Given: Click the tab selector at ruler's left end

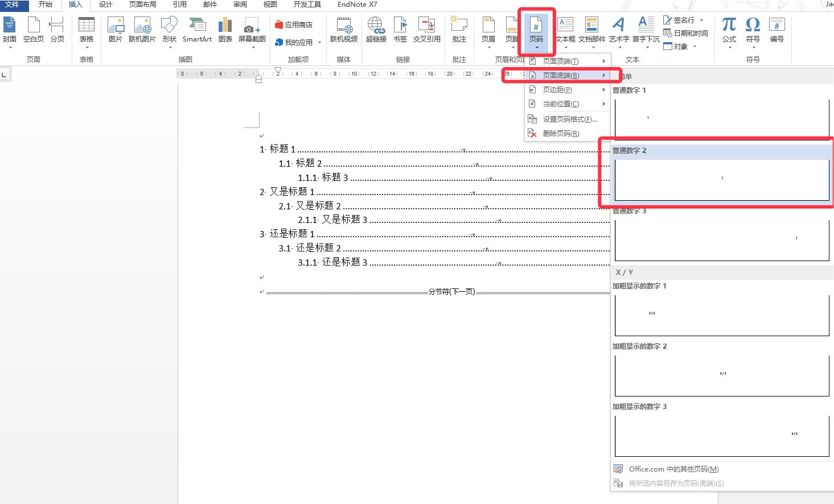Looking at the screenshot, I should click(x=5, y=75).
